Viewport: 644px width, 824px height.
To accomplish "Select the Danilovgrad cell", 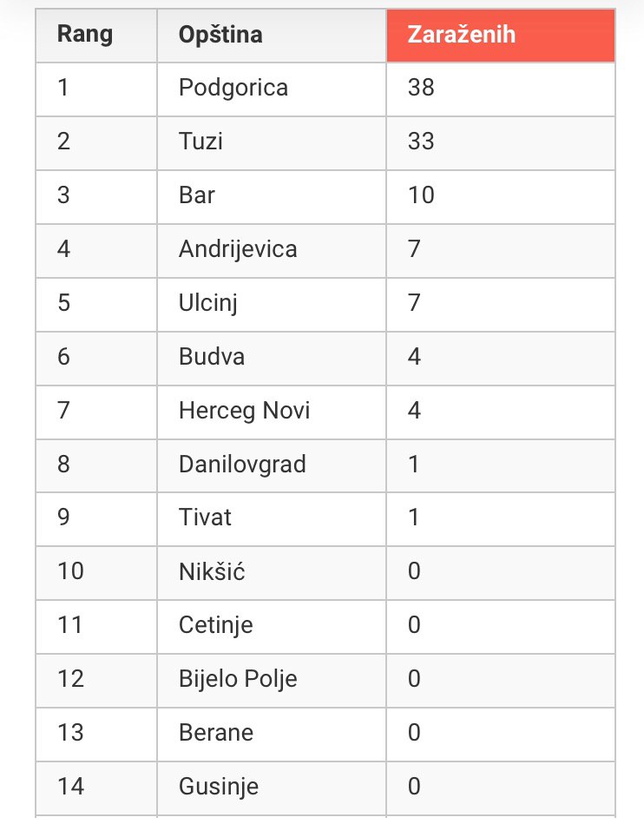I will [x=272, y=466].
